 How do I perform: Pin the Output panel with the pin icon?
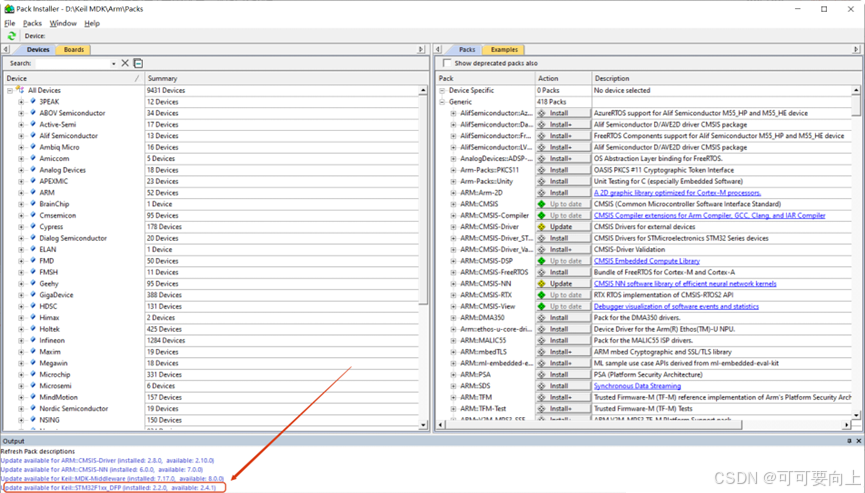click(x=849, y=441)
